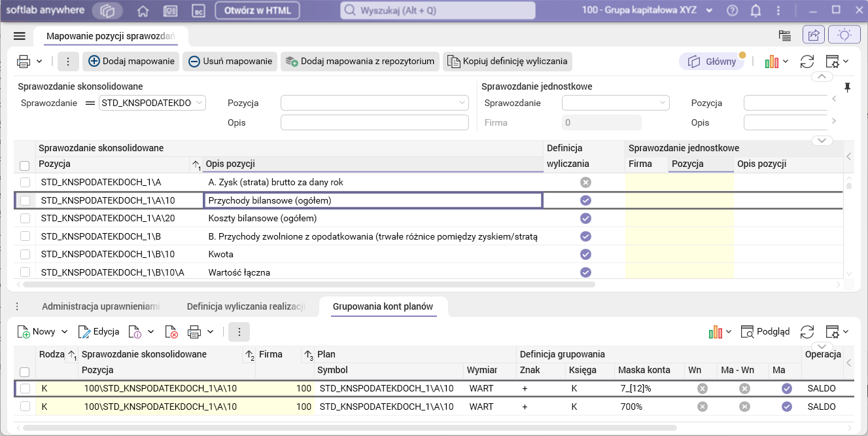868x436 pixels.
Task: Refresh the upper mapping grid
Action: [807, 62]
